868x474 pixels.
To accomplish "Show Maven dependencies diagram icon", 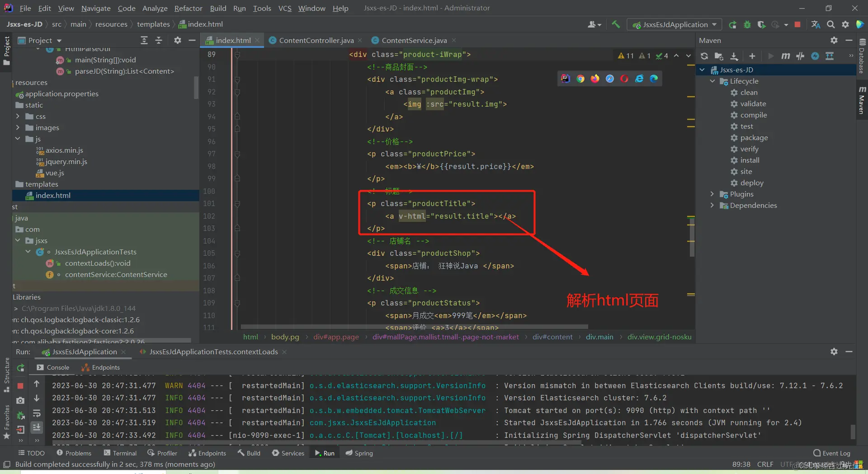I will click(830, 56).
